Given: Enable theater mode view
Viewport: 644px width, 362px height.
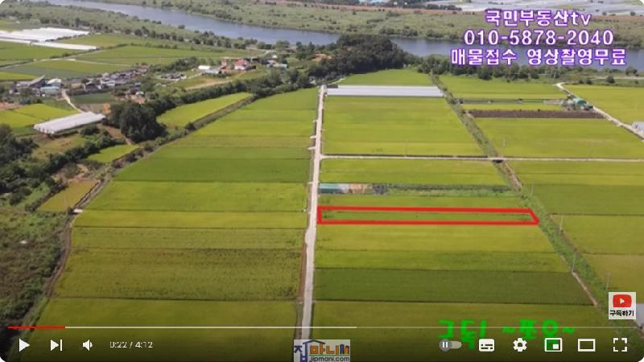Looking at the screenshot, I should (586, 345).
